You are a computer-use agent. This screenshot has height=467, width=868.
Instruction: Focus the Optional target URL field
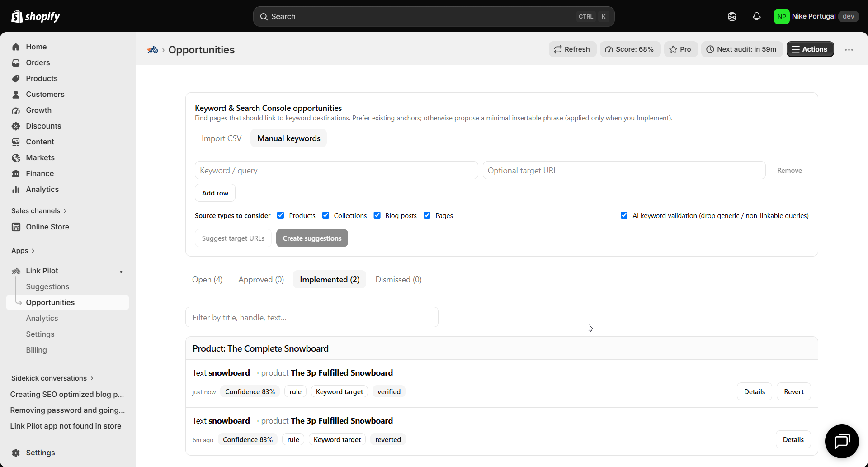point(624,170)
